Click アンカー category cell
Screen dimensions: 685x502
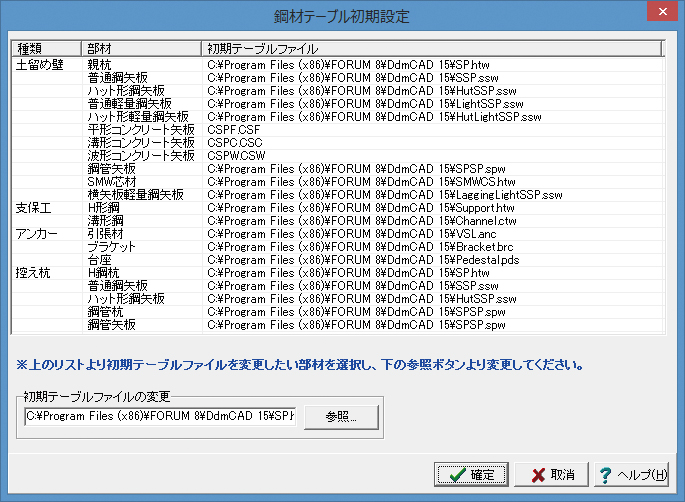36,234
